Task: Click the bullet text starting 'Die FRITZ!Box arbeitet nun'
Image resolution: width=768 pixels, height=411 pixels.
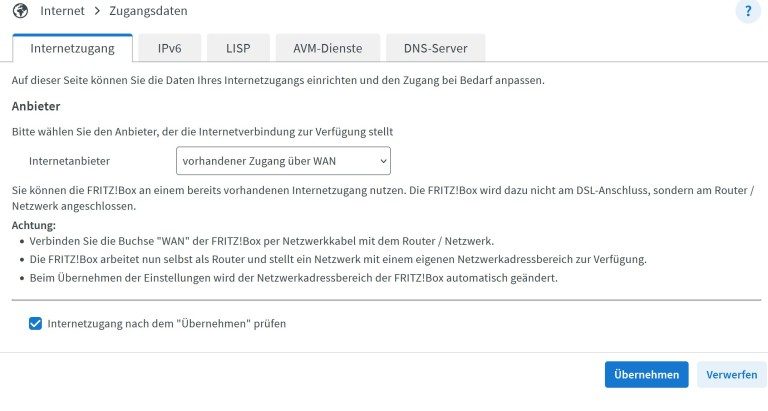Action: click(338, 259)
